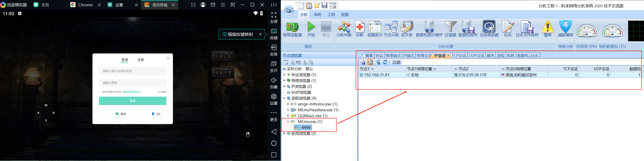The width and height of the screenshot is (644, 161).
Task: Open the 数据包显示缓存 packet buffer settings
Action: click(429, 29)
